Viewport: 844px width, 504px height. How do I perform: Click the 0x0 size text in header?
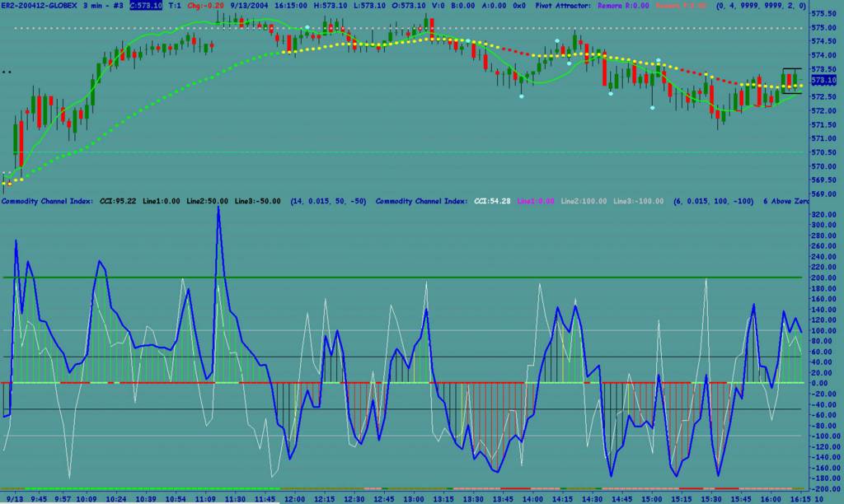pos(519,6)
